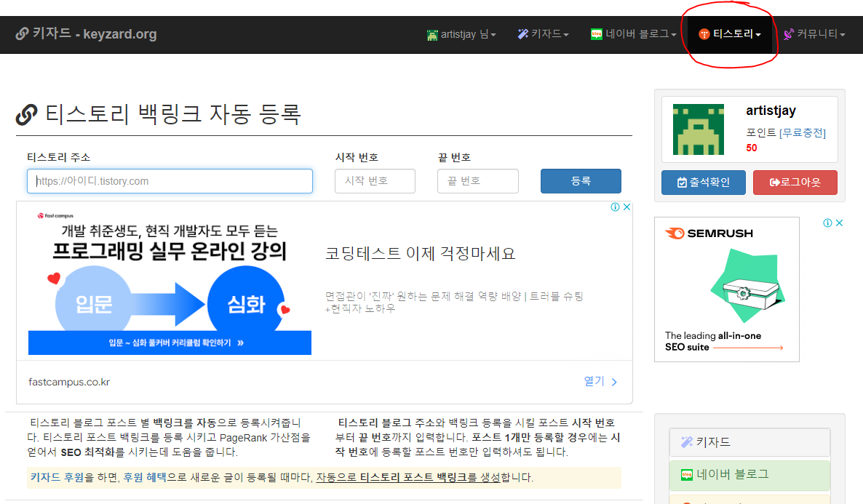Click the 키자드 keyzard.org site logo
The image size is (863, 504).
(86, 33)
